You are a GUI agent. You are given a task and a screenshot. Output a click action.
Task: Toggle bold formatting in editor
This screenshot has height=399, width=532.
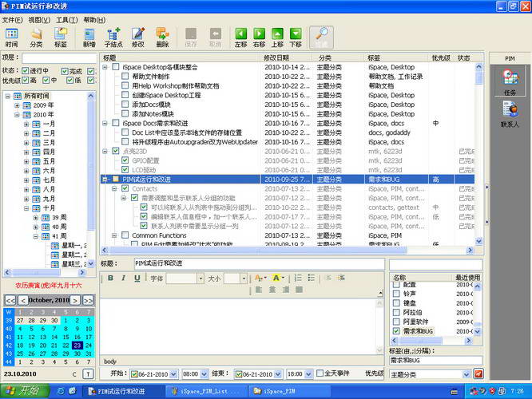pos(110,278)
